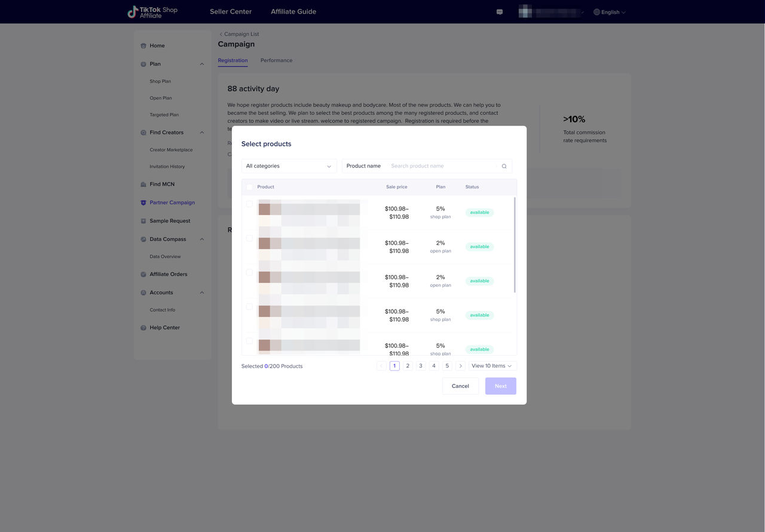Click the Partner Campaign shield icon
The height and width of the screenshot is (532, 765).
point(143,203)
